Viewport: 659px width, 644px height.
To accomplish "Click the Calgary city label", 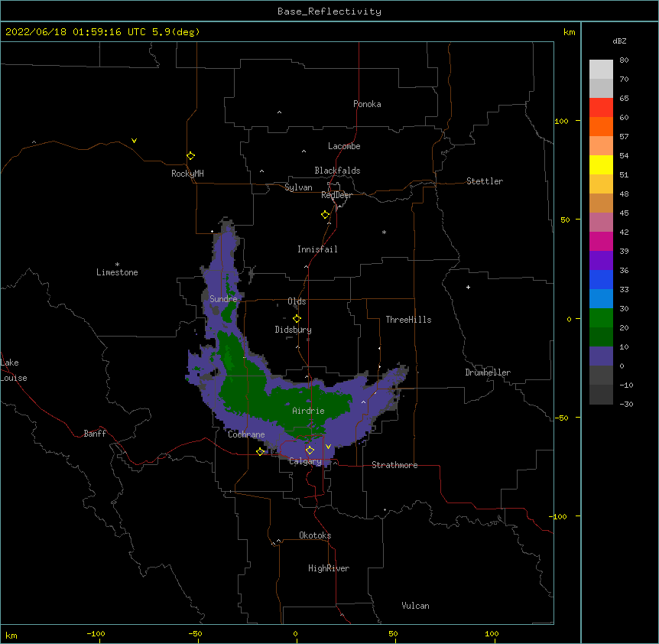I will click(x=305, y=461).
